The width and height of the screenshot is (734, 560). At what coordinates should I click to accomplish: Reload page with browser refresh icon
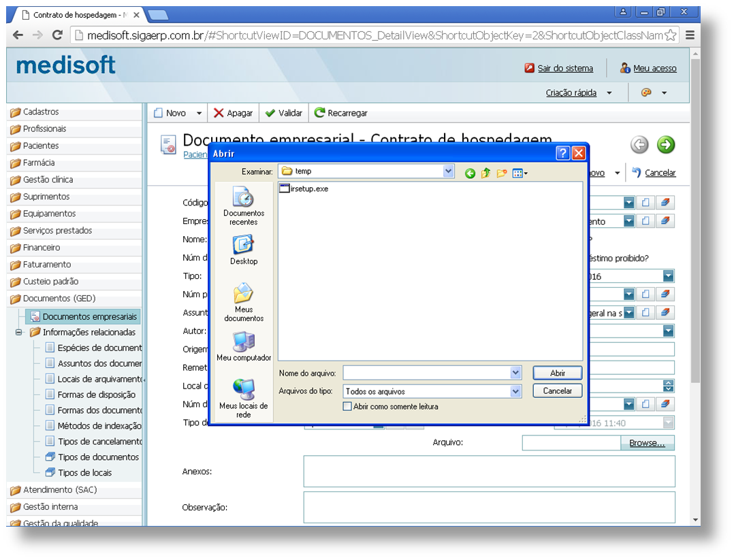(x=57, y=35)
